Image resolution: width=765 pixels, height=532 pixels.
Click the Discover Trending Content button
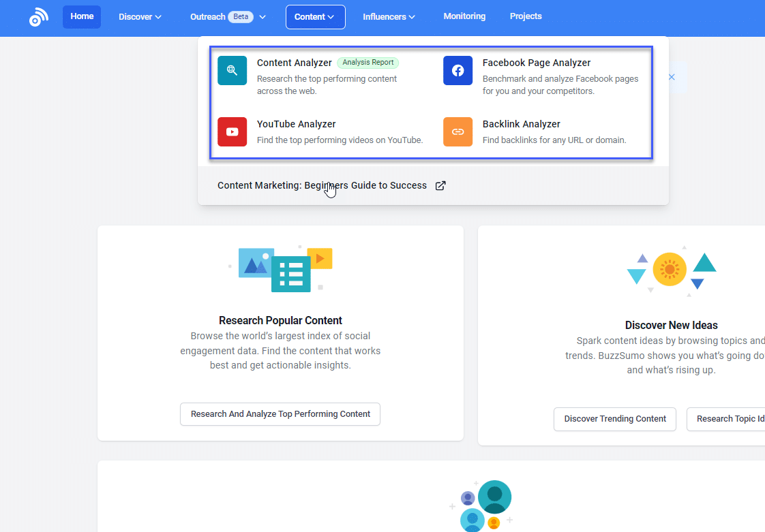click(x=614, y=419)
